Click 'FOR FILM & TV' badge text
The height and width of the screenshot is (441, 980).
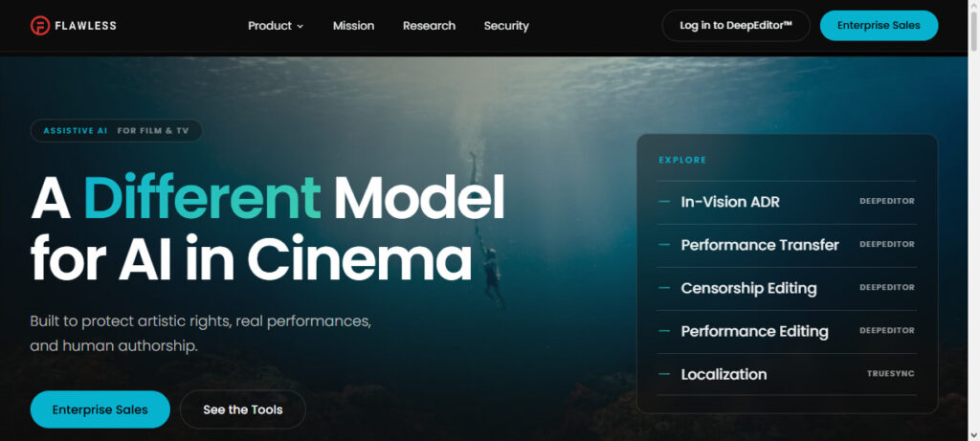153,131
